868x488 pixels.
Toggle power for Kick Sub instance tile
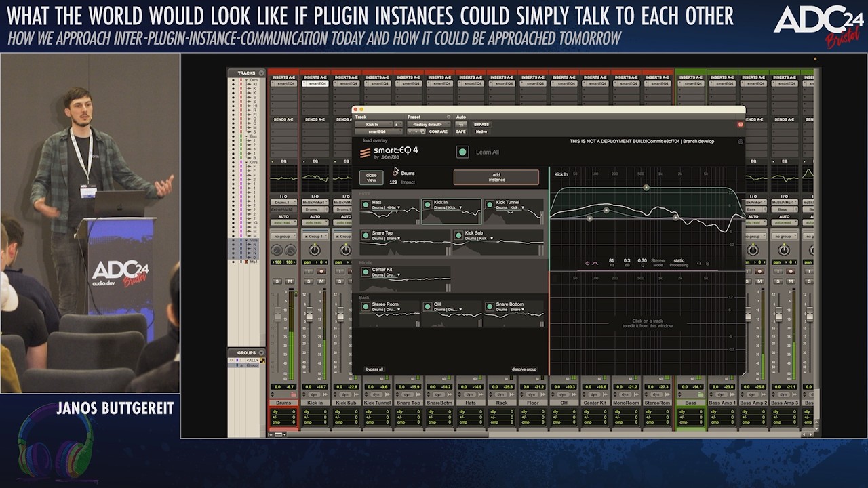458,235
